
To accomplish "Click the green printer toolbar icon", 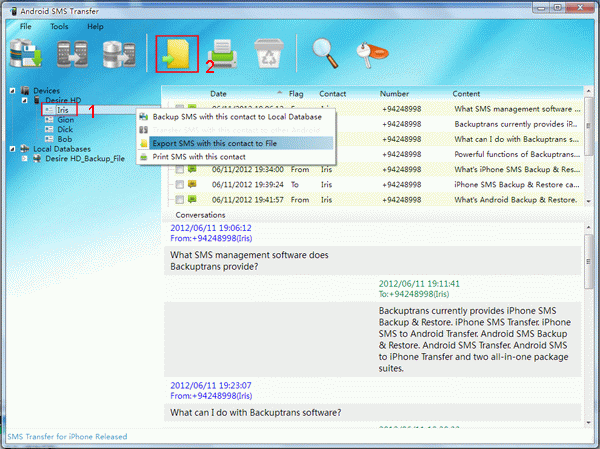I will tap(223, 54).
